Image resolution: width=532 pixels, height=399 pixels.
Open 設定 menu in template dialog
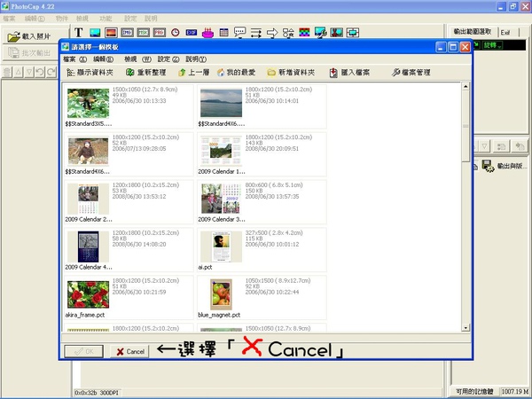[168, 59]
